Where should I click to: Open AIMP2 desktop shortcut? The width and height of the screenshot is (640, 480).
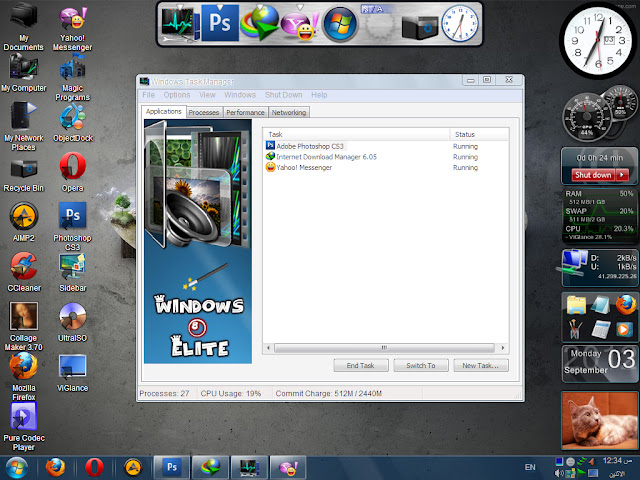24,222
